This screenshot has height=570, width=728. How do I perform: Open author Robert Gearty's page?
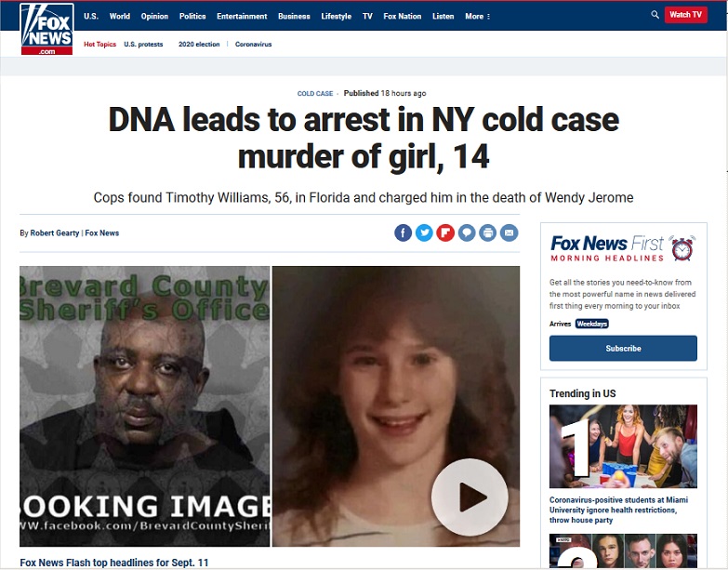(x=55, y=233)
